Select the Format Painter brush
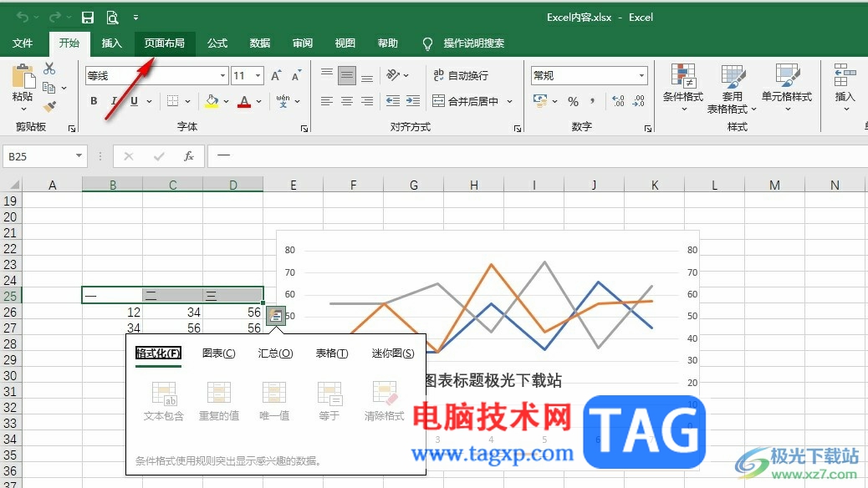This screenshot has width=868, height=488. pos(49,105)
